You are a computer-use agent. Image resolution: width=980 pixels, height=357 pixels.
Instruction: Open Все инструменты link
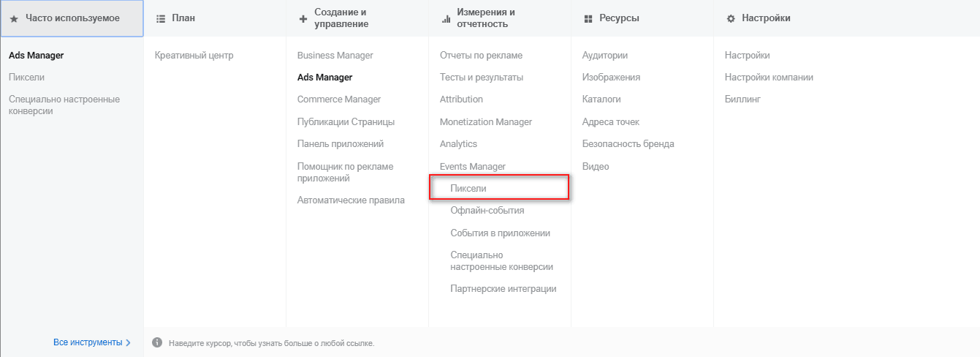pyautogui.click(x=88, y=342)
